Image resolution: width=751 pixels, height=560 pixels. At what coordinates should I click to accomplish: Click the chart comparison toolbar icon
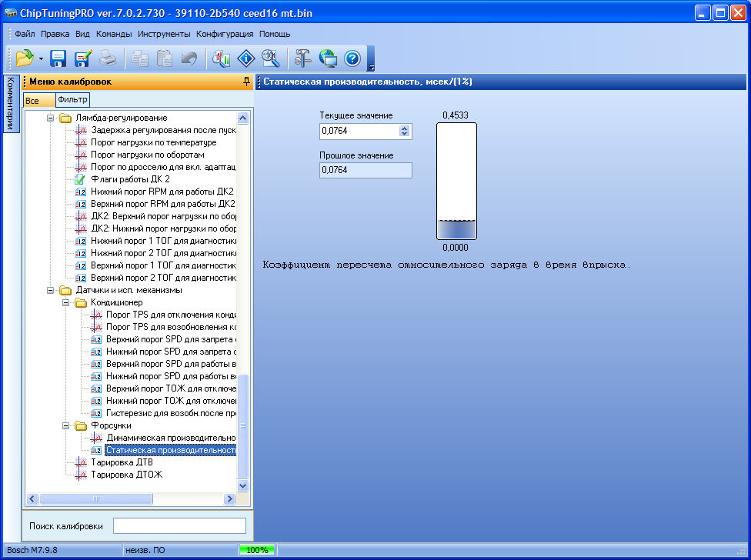[222, 58]
